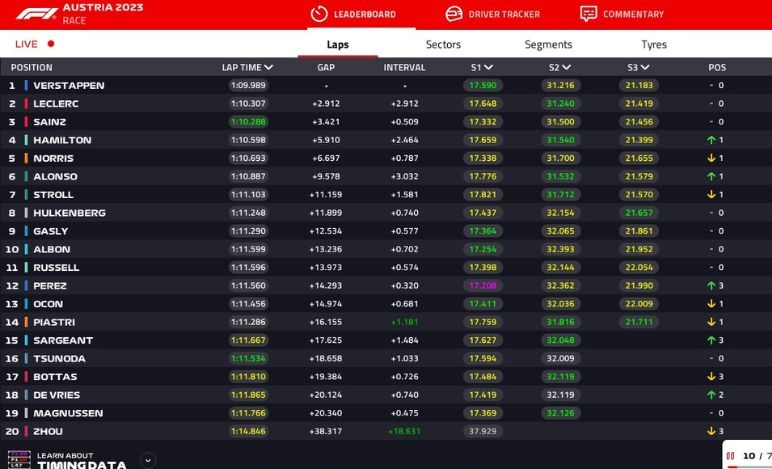Switch to the Tyres tab

click(654, 44)
